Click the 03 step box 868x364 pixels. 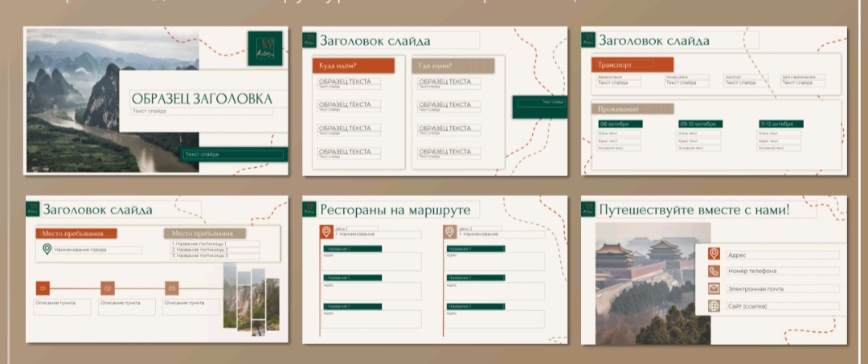[x=172, y=288]
